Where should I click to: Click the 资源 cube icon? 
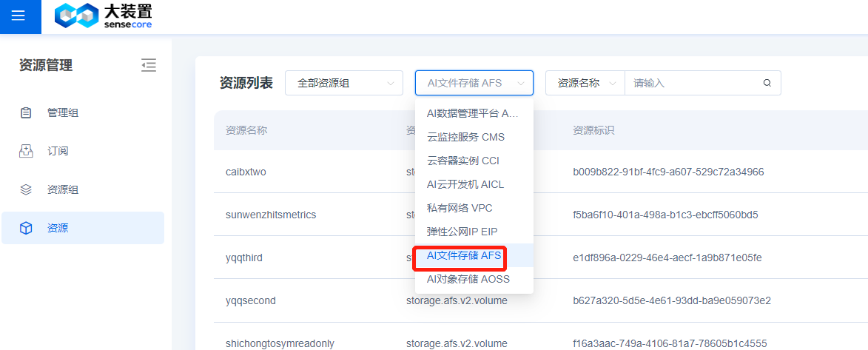(26, 228)
